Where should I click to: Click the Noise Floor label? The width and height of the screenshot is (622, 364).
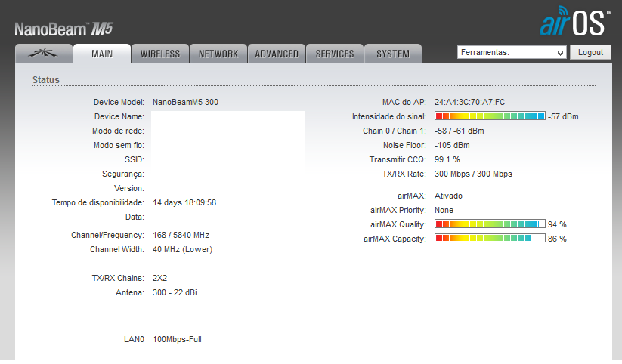coord(404,145)
